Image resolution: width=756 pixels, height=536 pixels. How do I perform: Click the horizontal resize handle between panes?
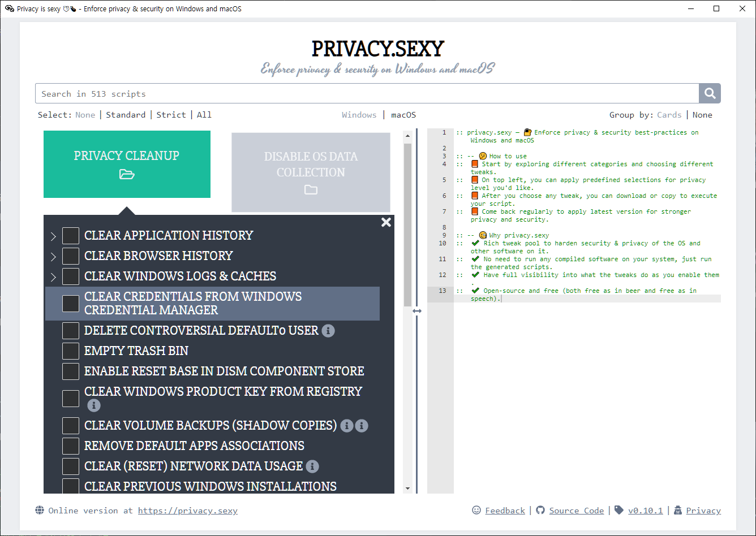coord(417,311)
